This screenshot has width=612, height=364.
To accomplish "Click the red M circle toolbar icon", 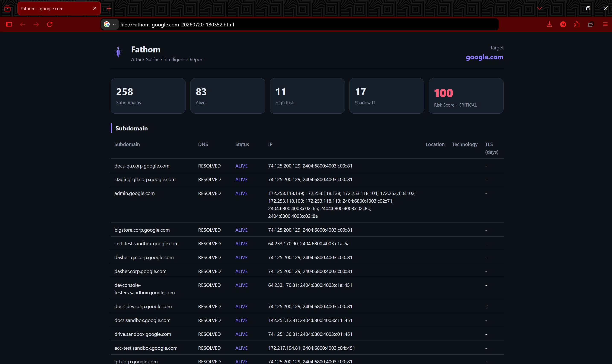I will [563, 24].
